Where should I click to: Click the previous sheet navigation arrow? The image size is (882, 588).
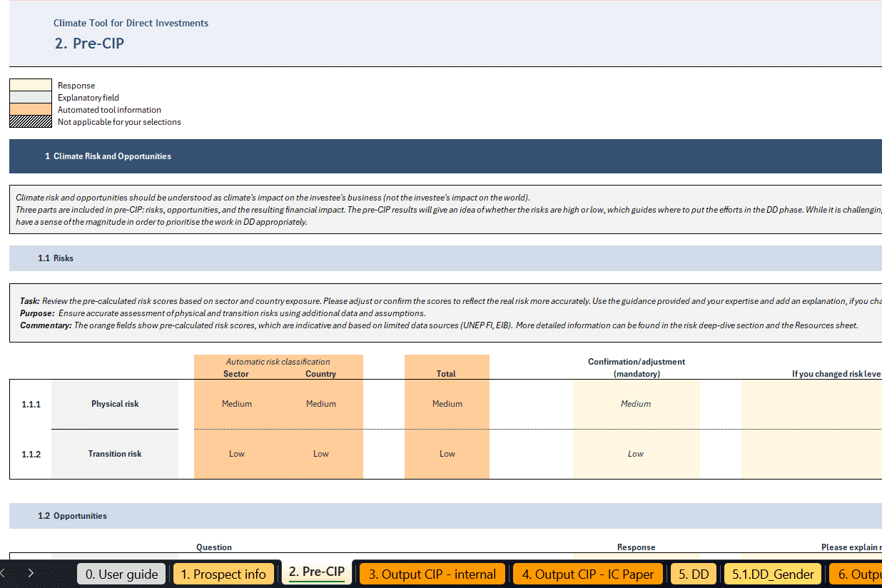point(4,573)
